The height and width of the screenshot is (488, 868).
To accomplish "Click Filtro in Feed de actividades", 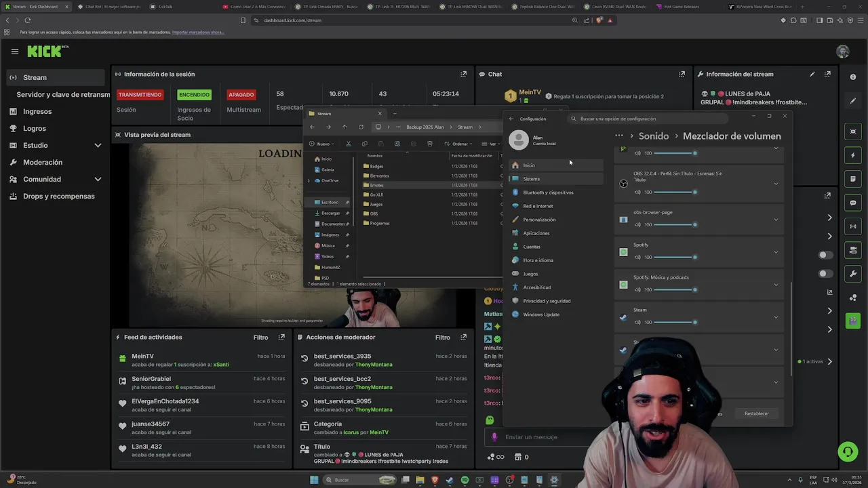I will coord(260,337).
